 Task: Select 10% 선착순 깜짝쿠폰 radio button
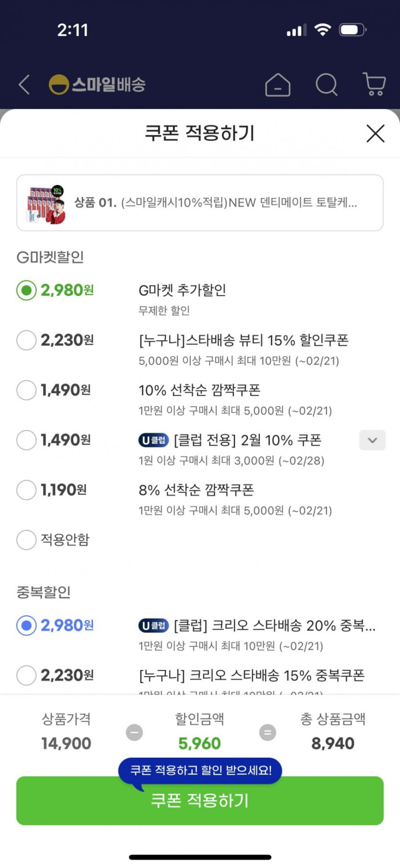pos(26,390)
